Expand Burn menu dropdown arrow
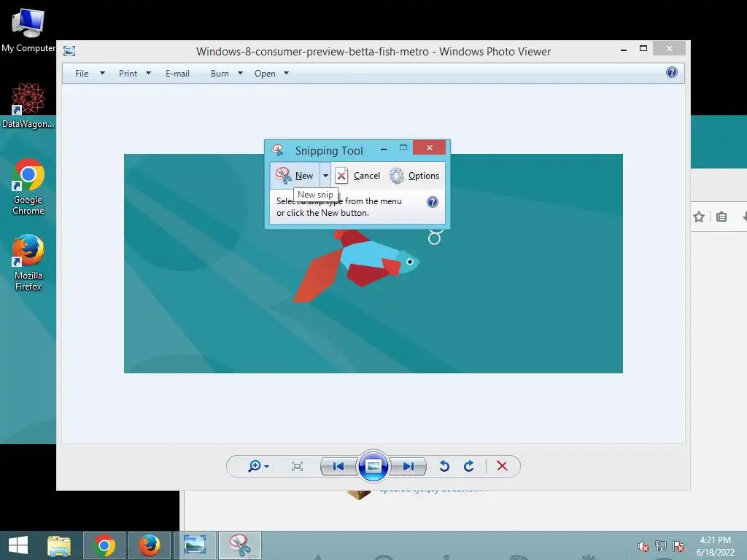This screenshot has height=560, width=747. click(x=240, y=74)
